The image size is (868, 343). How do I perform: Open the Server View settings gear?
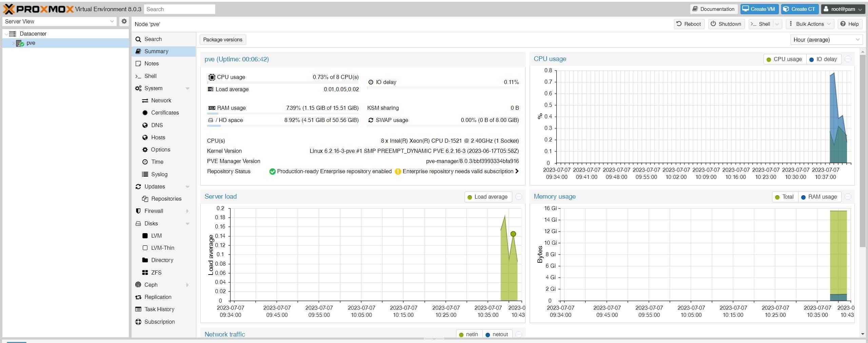click(x=124, y=21)
